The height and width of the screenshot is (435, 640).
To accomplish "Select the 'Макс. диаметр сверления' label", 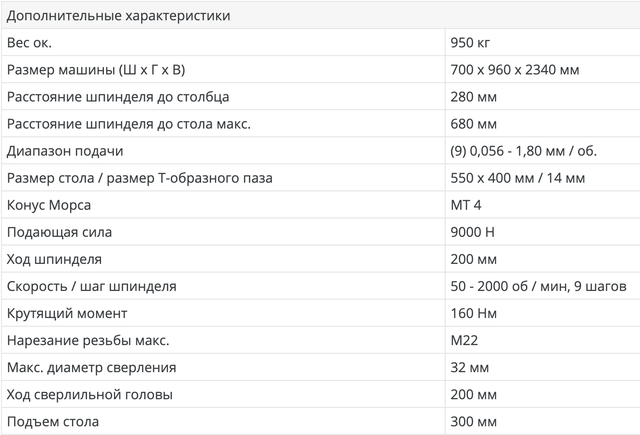I will [91, 367].
